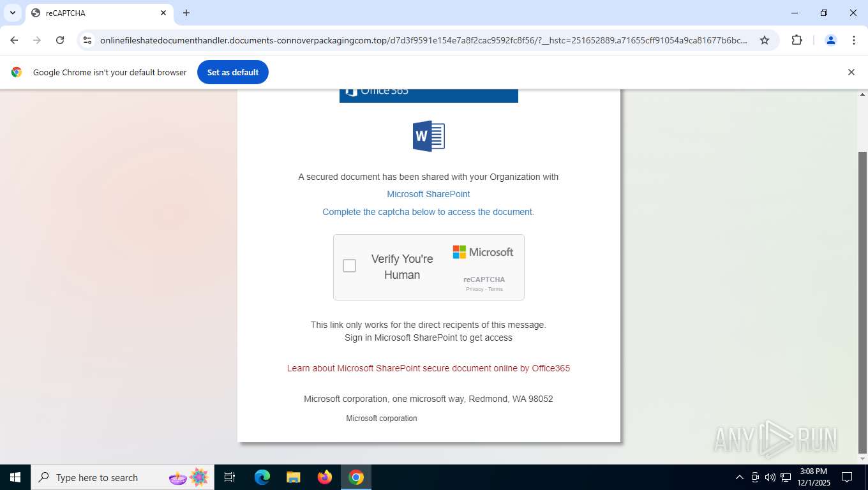
Task: Click the Microsoft corporation address text
Action: (x=428, y=399)
